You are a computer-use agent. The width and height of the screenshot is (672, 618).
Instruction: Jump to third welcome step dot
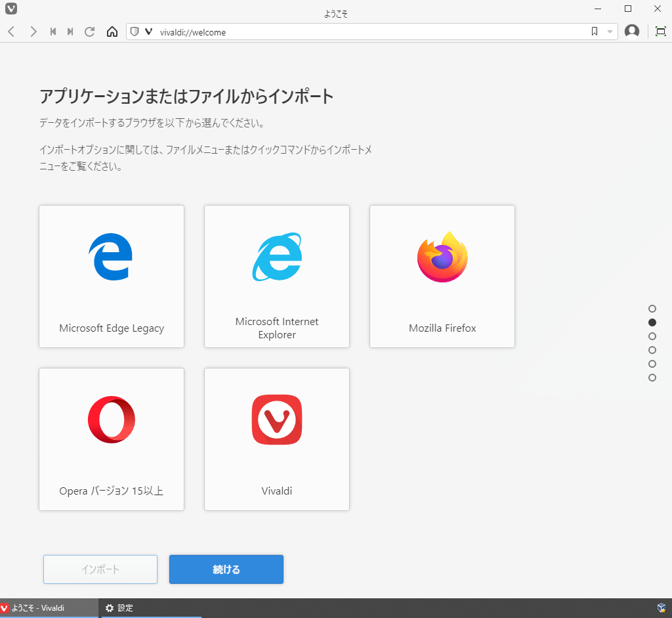(652, 336)
